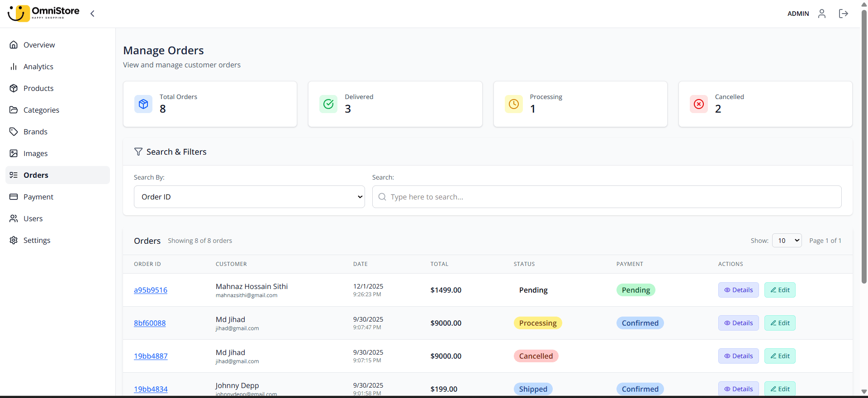The image size is (868, 398).
Task: Click the Users people icon
Action: (14, 218)
